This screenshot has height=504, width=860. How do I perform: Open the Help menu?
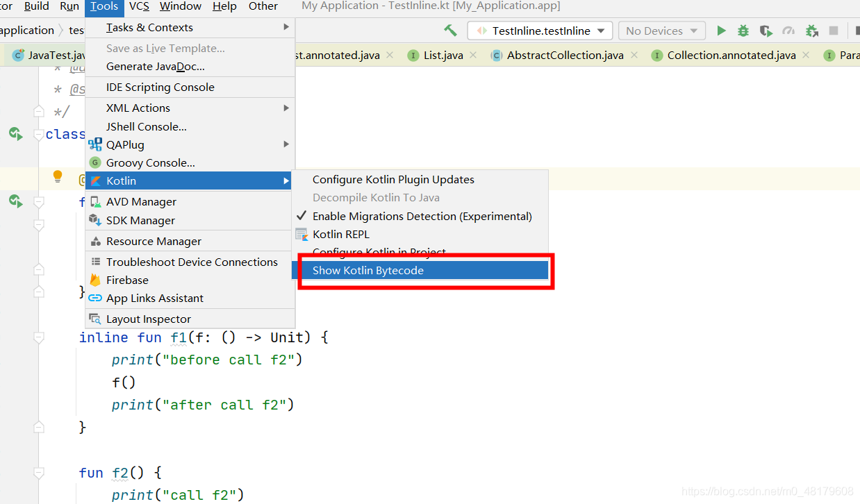coord(224,6)
